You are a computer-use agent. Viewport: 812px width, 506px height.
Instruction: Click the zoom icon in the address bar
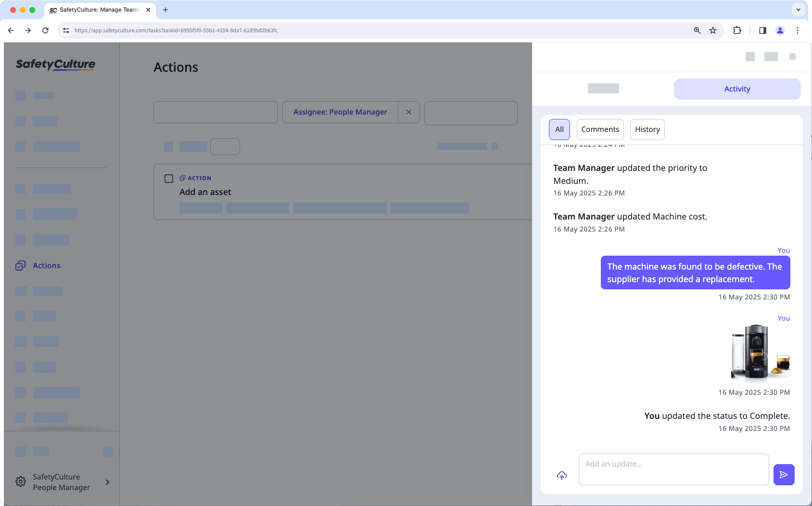697,30
